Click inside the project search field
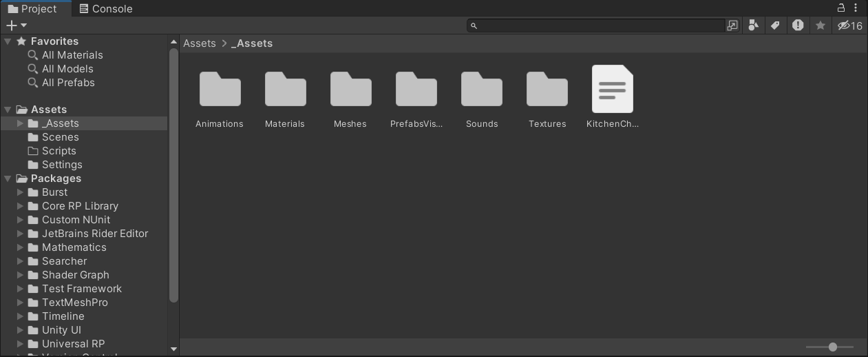Image resolution: width=868 pixels, height=357 pixels. coord(599,25)
